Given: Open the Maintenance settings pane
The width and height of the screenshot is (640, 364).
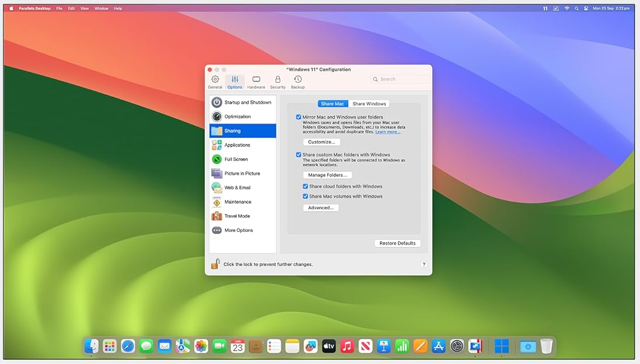Looking at the screenshot, I should (x=243, y=202).
